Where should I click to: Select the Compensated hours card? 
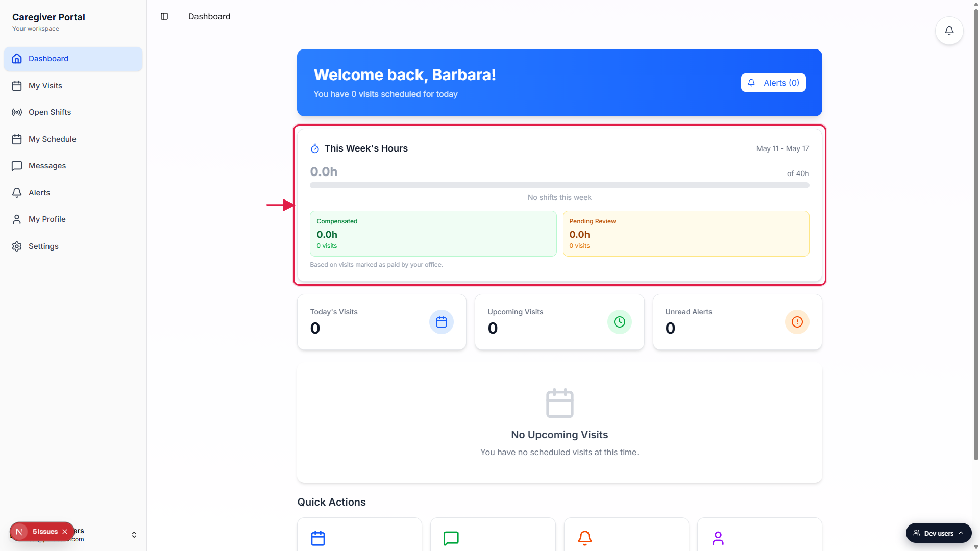point(433,234)
